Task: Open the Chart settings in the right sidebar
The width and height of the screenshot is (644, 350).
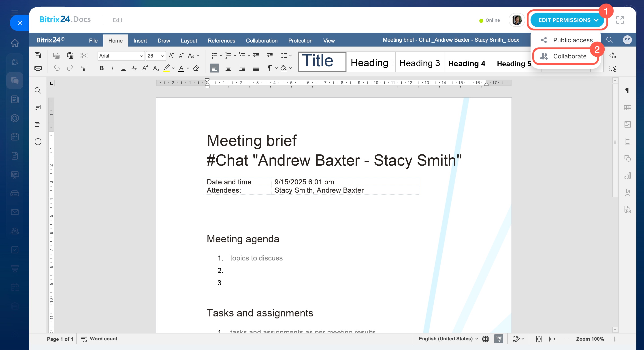Action: [x=627, y=175]
